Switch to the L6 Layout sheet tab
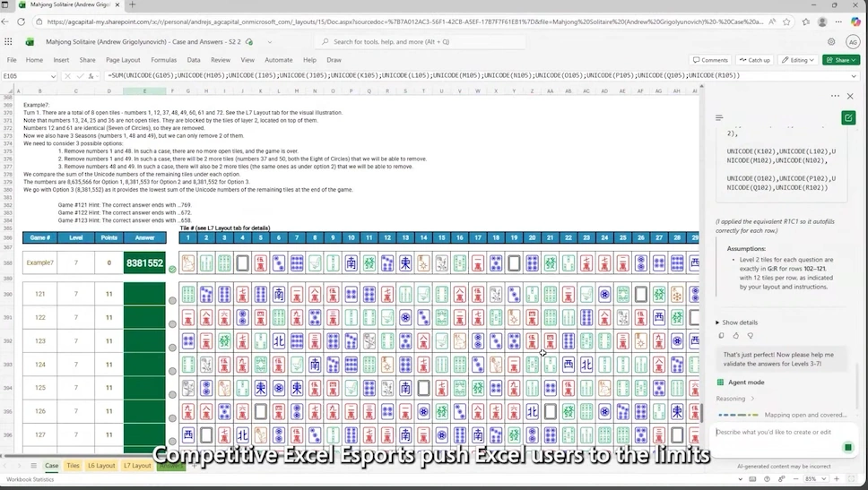This screenshot has width=868, height=490. [x=105, y=466]
